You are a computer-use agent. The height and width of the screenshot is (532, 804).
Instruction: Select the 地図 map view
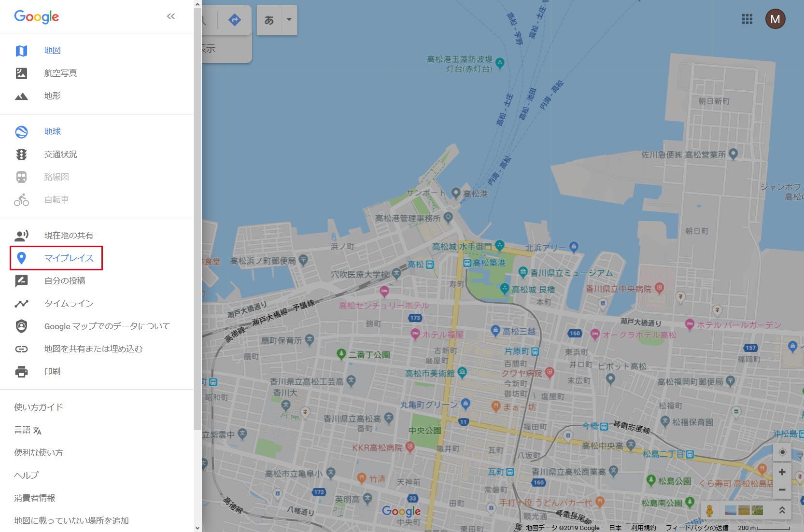click(52, 51)
